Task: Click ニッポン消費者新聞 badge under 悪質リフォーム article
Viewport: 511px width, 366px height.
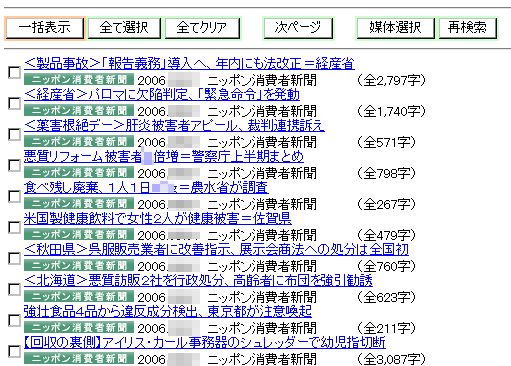Action: 79,172
